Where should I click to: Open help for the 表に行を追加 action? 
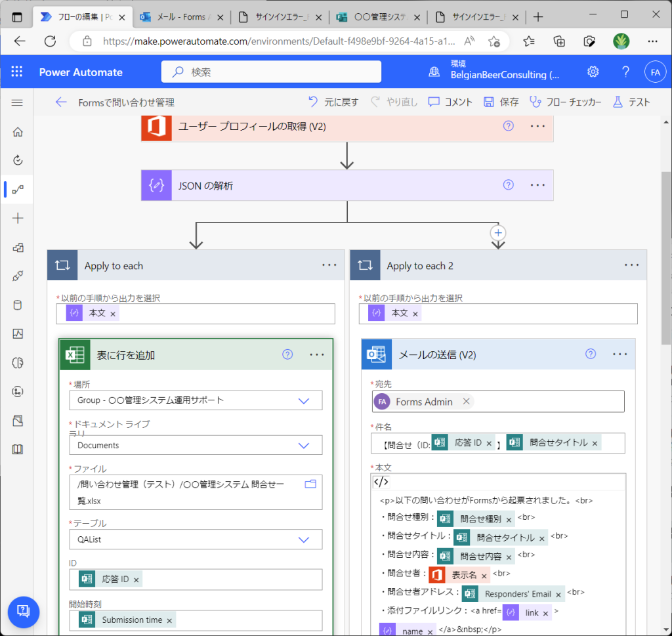click(287, 354)
